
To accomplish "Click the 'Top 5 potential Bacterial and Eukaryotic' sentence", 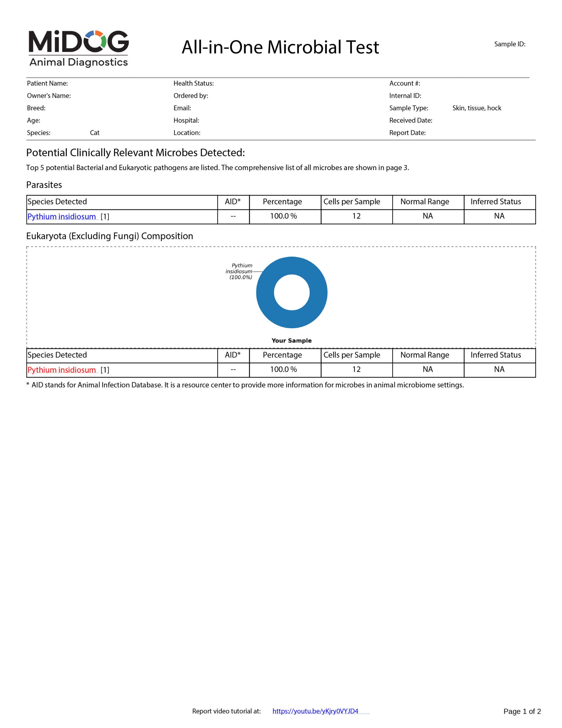I will coord(218,168).
